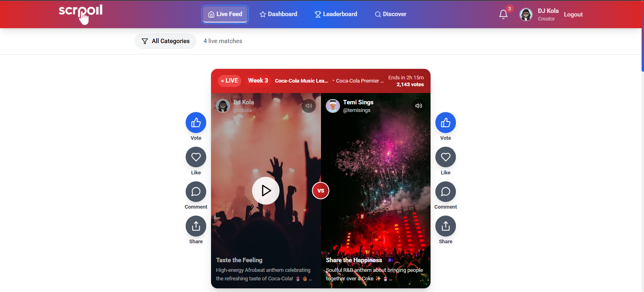Click the Ends in 2h 15m timer

(x=406, y=78)
